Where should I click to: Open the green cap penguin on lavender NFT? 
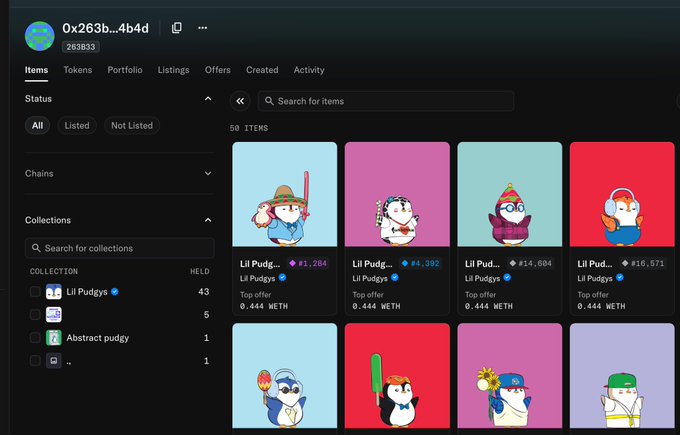(622, 376)
